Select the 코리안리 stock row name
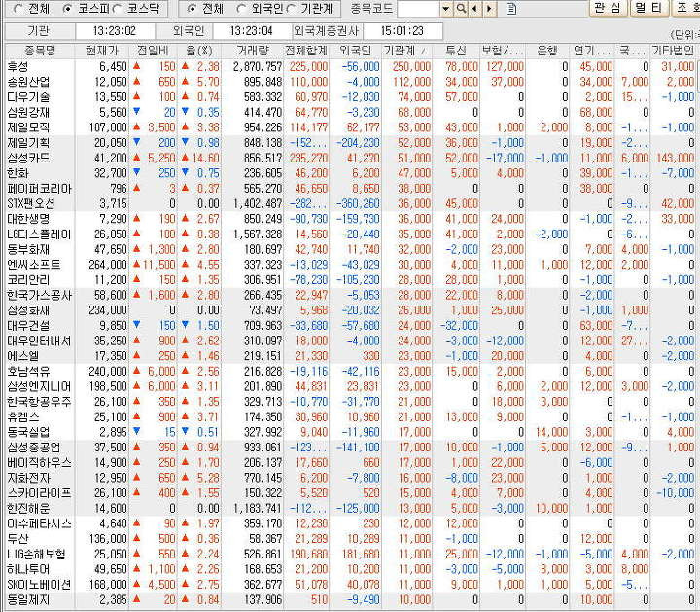The width and height of the screenshot is (700, 612). click(x=28, y=280)
